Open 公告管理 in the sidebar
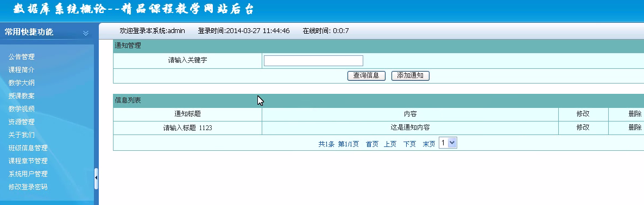Image resolution: width=644 pixels, height=205 pixels. (x=21, y=57)
